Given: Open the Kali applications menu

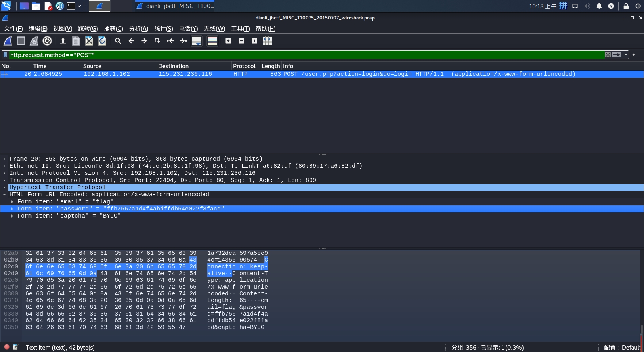Looking at the screenshot, I should 6,6.
